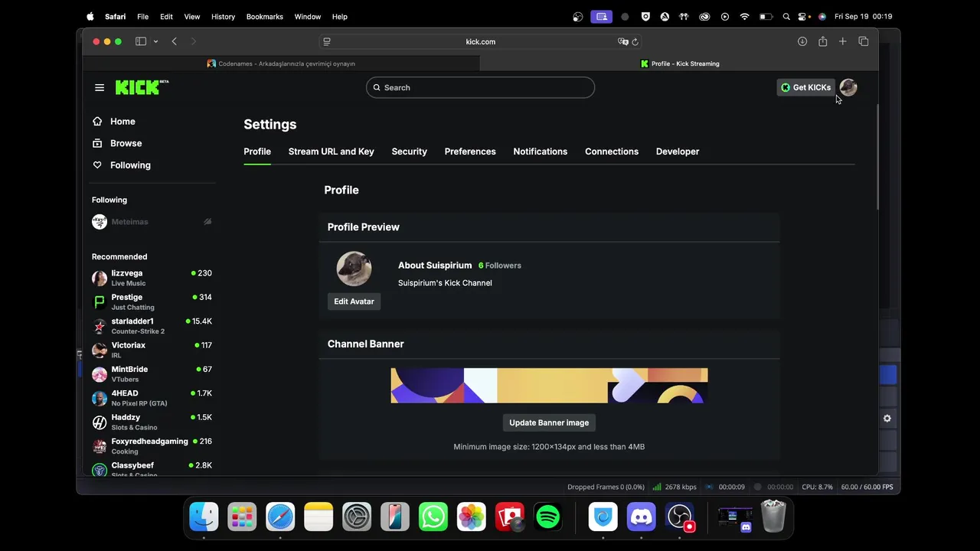
Task: Open the Victoriax recommended channel
Action: tap(152, 350)
